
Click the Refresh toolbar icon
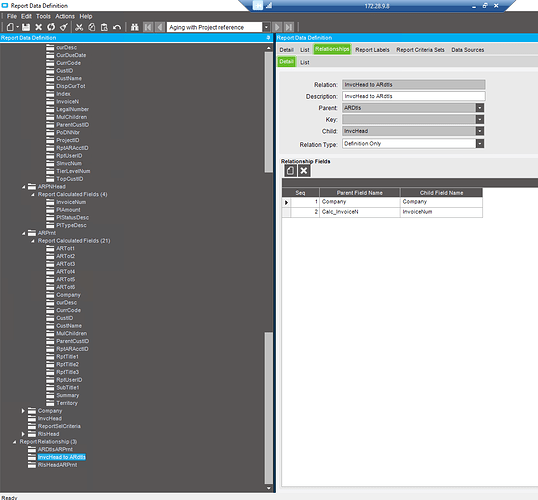coord(51,27)
